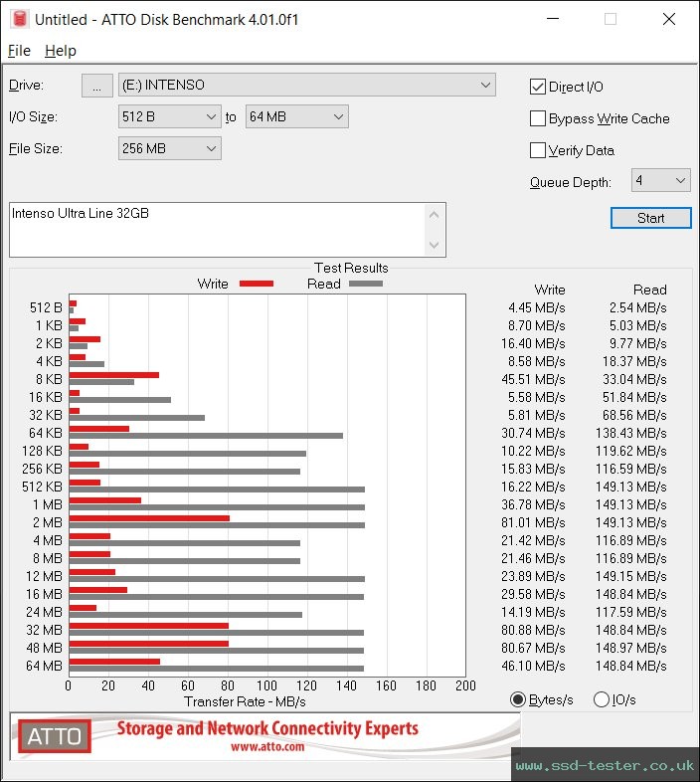Screen dimensions: 700x782
Task: Click into the description text box
Action: (217, 230)
